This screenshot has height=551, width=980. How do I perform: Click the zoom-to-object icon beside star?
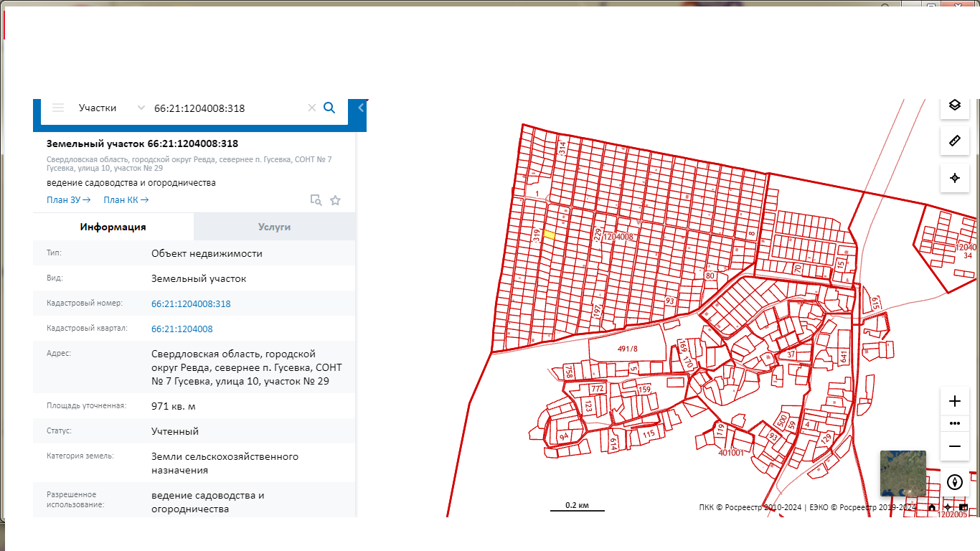(316, 200)
